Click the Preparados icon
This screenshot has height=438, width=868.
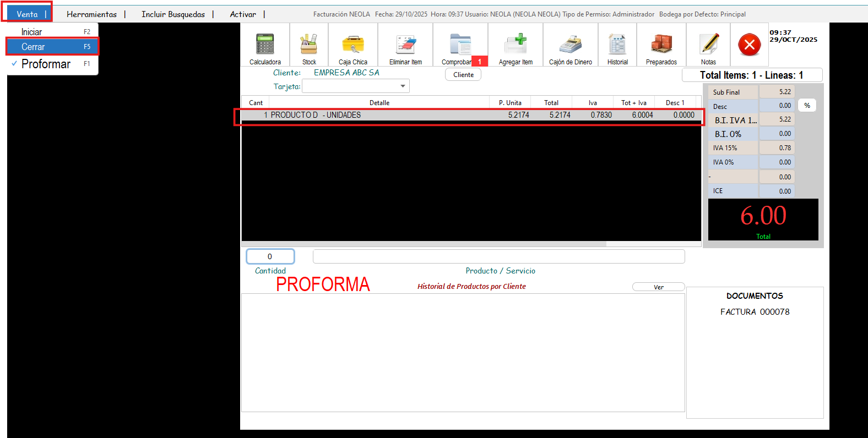pyautogui.click(x=661, y=45)
